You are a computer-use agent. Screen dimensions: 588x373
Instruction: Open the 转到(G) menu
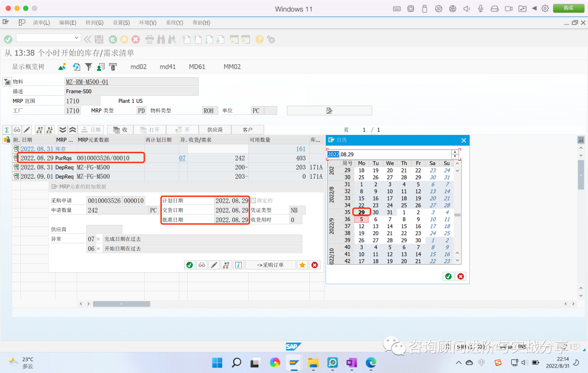coord(94,22)
